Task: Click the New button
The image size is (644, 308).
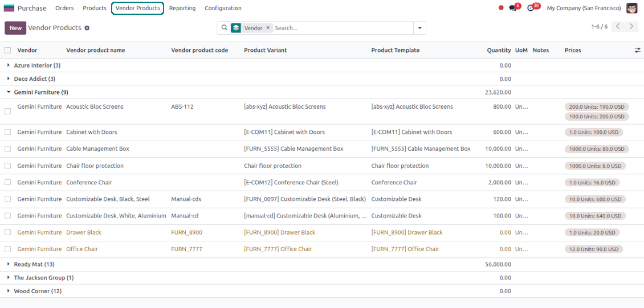Action: click(x=15, y=28)
